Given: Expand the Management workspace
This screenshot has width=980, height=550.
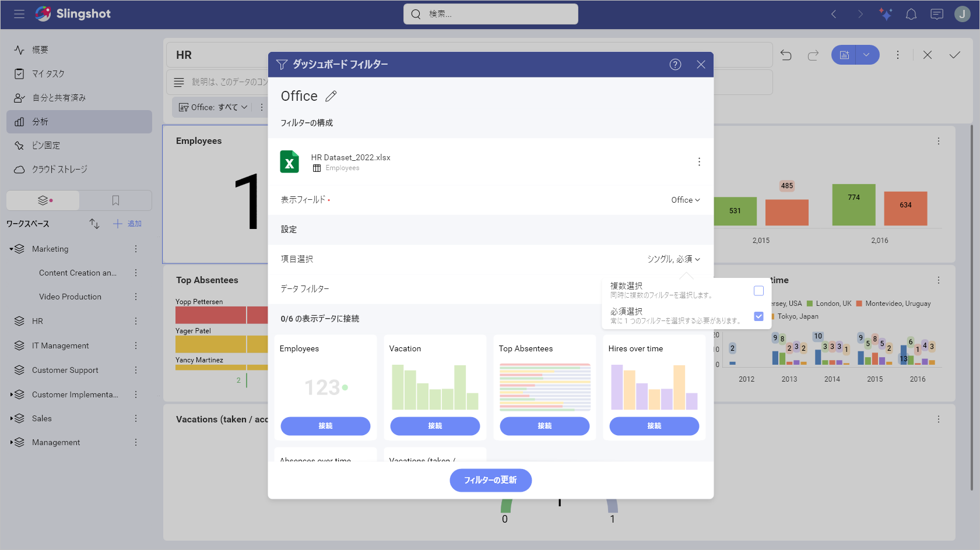Looking at the screenshot, I should point(11,442).
